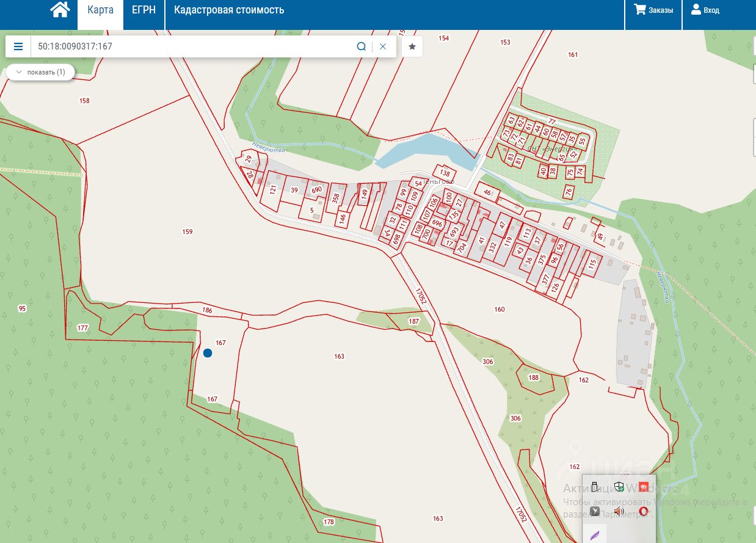Go to the home page icon
The image size is (756, 543).
click(x=59, y=10)
